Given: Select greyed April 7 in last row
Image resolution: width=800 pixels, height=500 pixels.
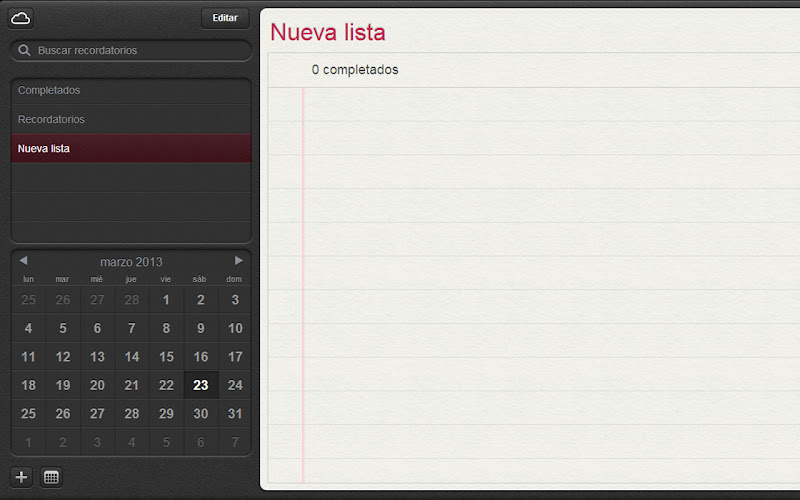Looking at the screenshot, I should [235, 442].
